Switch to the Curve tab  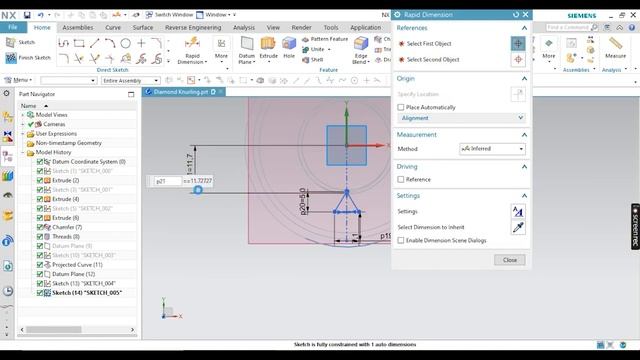point(113,28)
